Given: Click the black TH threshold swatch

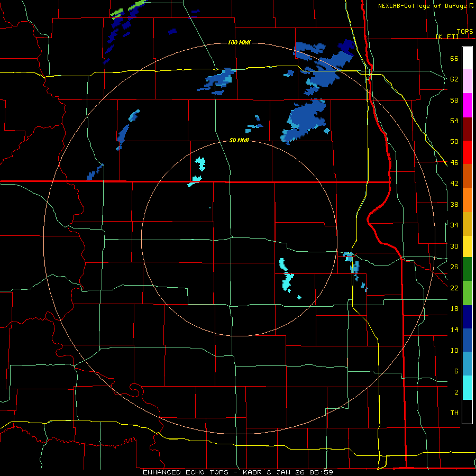Looking at the screenshot, I should coord(467,411).
